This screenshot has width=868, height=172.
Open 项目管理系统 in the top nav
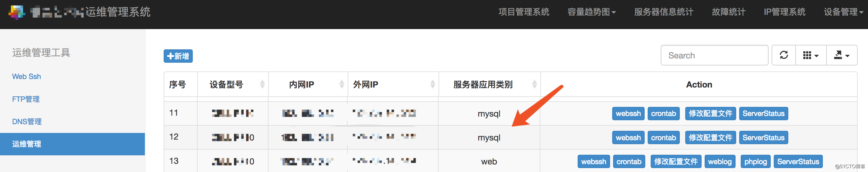click(x=524, y=12)
